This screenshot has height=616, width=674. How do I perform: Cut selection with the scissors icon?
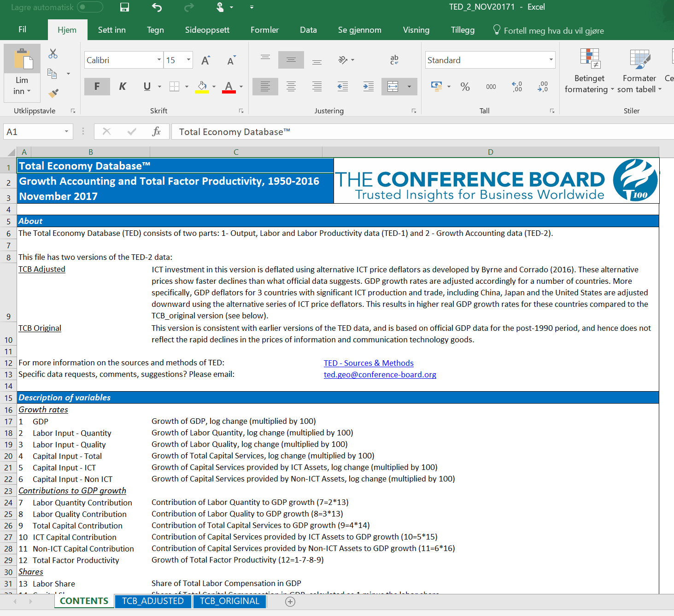[x=53, y=54]
